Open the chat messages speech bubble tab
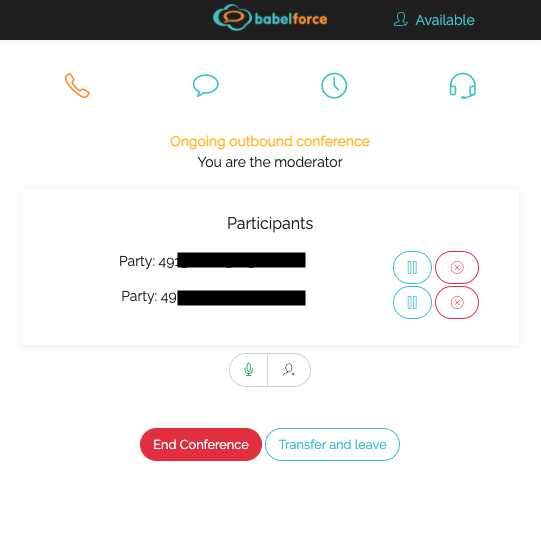Image resolution: width=541 pixels, height=537 pixels. coord(206,85)
